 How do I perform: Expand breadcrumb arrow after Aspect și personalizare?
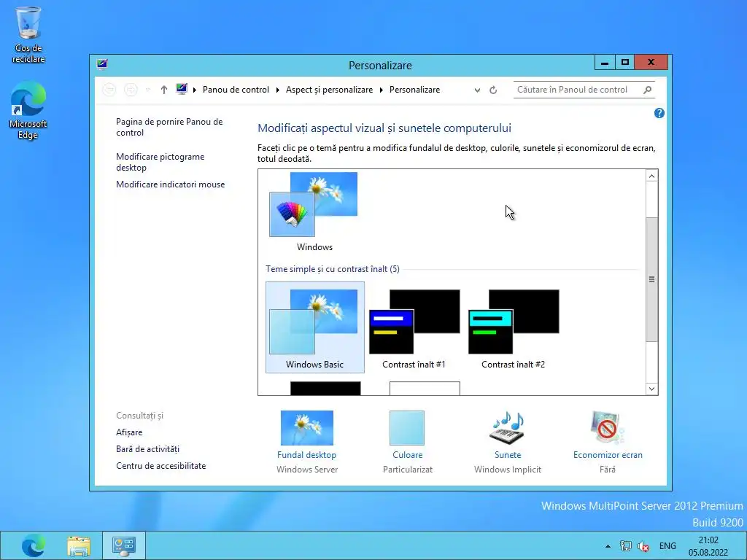click(381, 90)
